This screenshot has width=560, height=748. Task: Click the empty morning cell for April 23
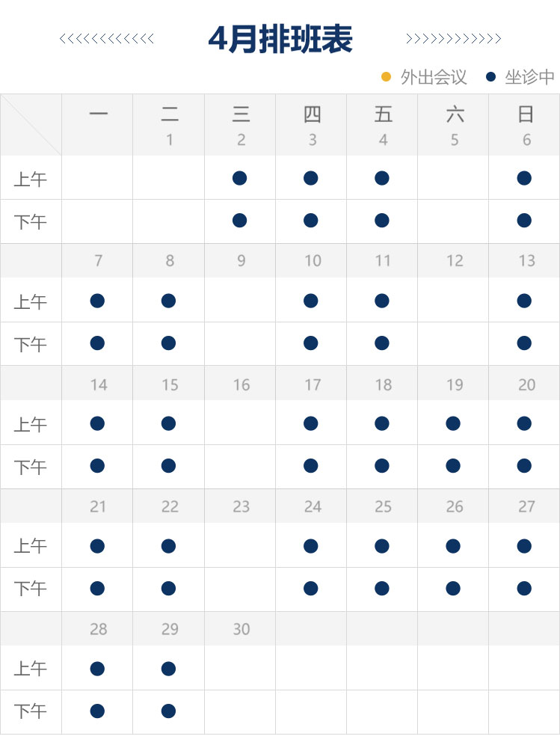point(241,546)
